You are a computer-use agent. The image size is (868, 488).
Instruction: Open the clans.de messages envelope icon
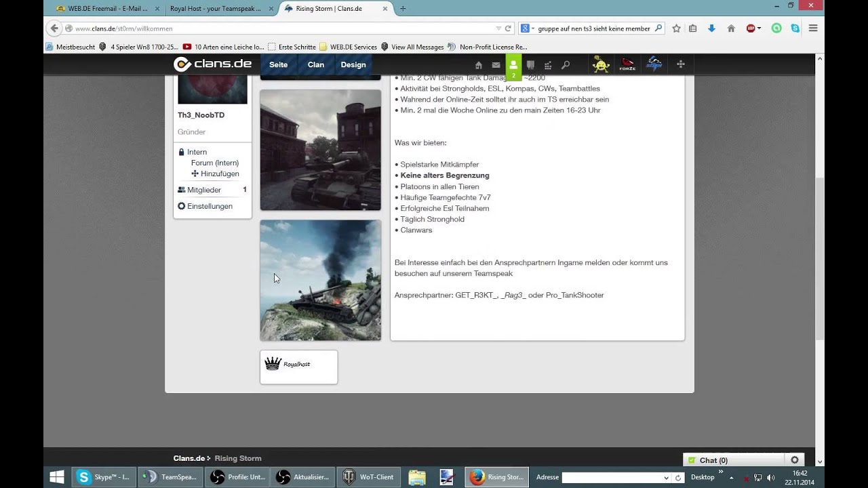496,65
